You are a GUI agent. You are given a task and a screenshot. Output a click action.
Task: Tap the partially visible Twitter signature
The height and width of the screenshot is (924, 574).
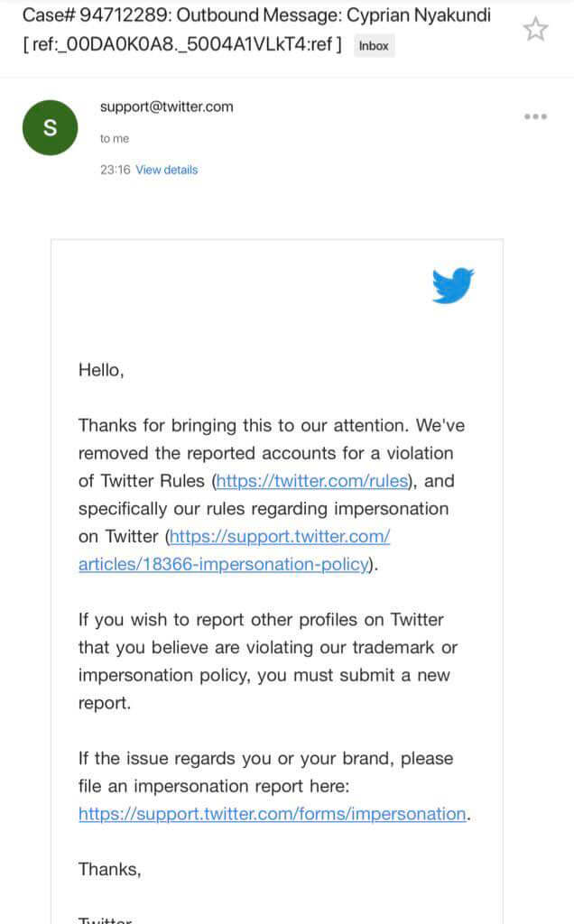point(106,919)
